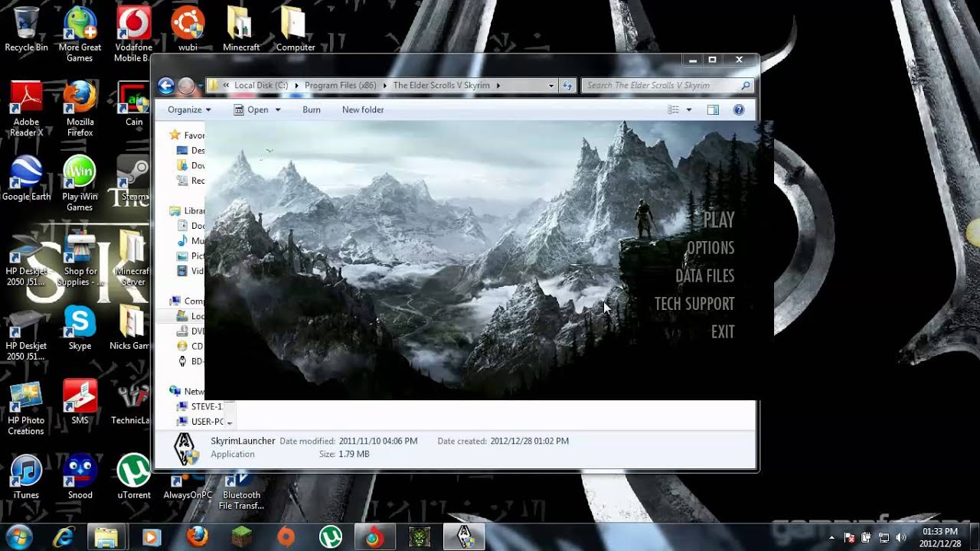Refresh the Explorer folder view
Viewport: 980px width, 551px height.
(x=567, y=86)
